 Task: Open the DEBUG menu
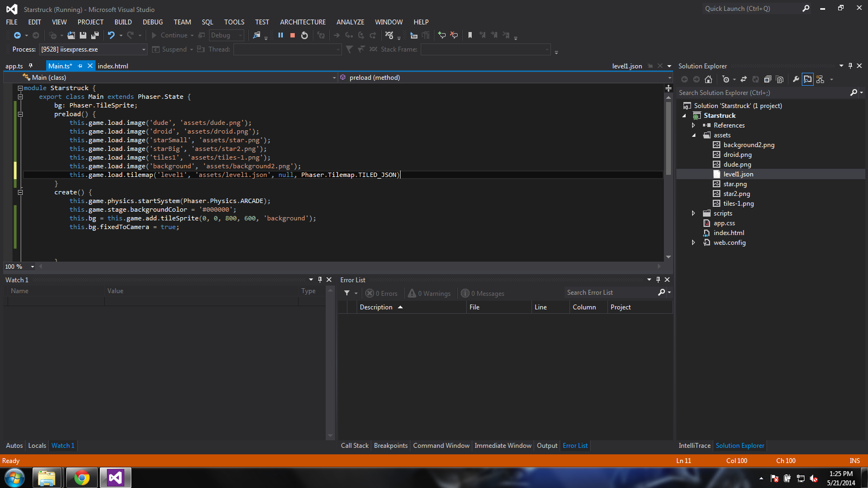(153, 22)
